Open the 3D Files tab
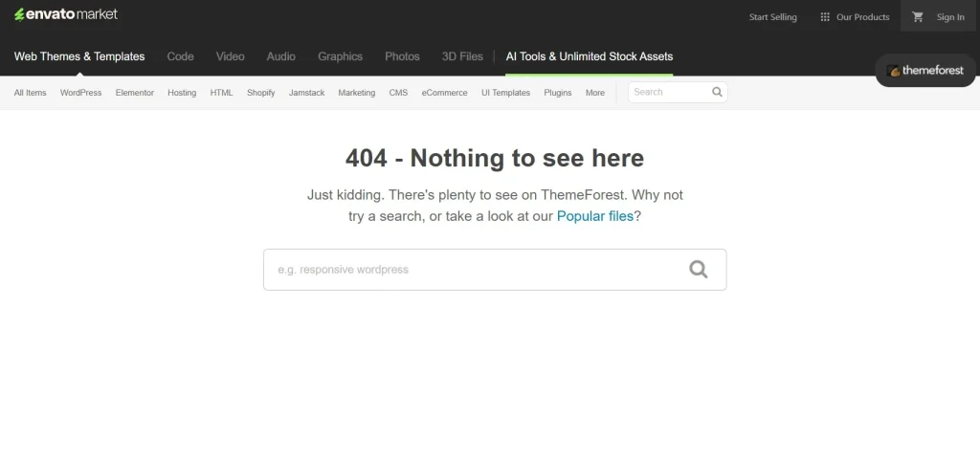Viewport: 980px width, 460px height. point(462,56)
